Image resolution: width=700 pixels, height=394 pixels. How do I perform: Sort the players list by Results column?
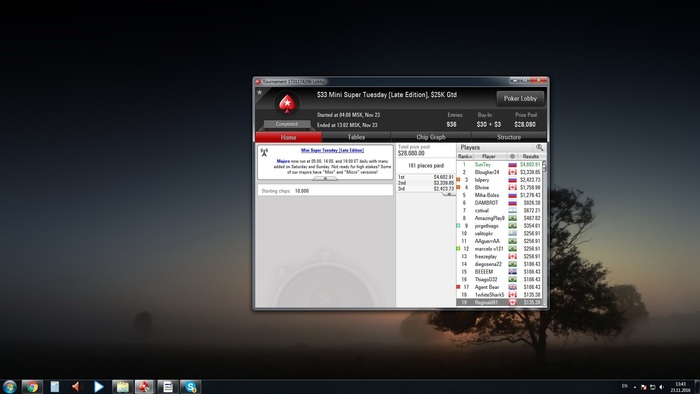530,157
